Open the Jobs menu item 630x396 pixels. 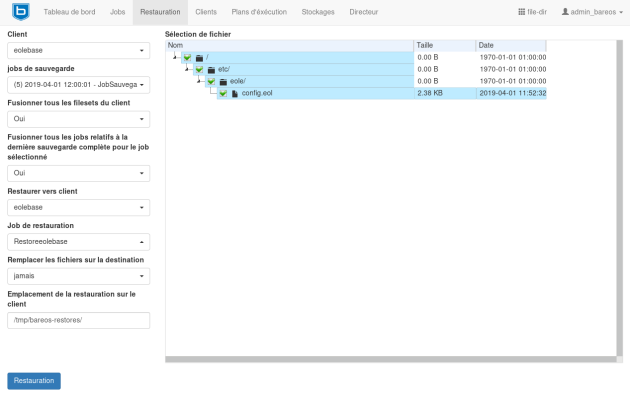[x=117, y=12]
